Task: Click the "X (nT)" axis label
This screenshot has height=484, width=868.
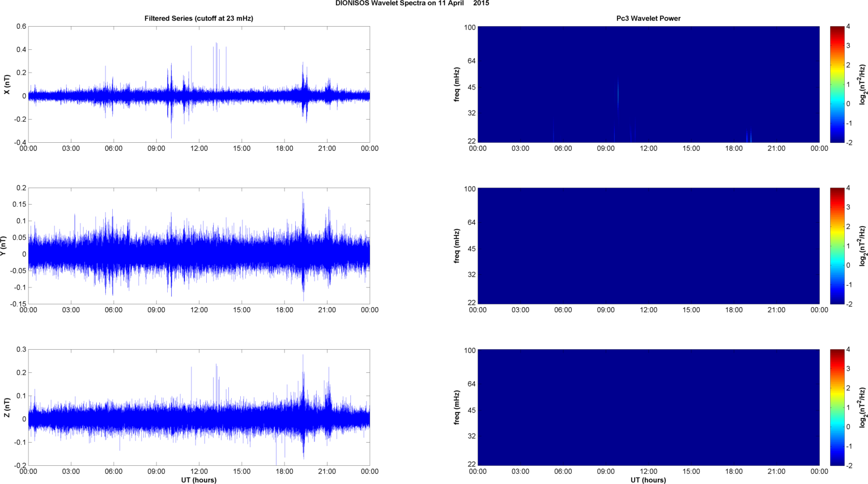Action: click(x=7, y=84)
